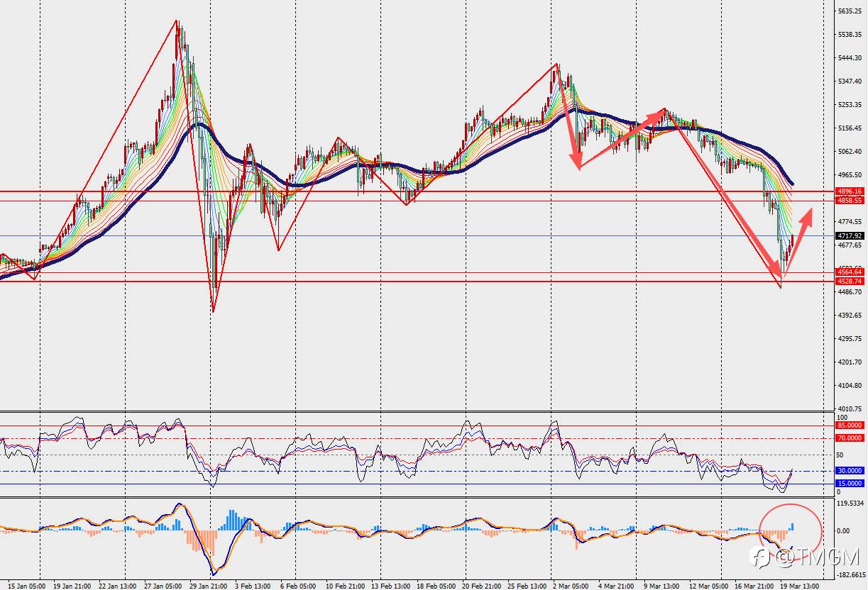The height and width of the screenshot is (590, 868).
Task: Click the price axis value 5635.25
Action: point(850,11)
